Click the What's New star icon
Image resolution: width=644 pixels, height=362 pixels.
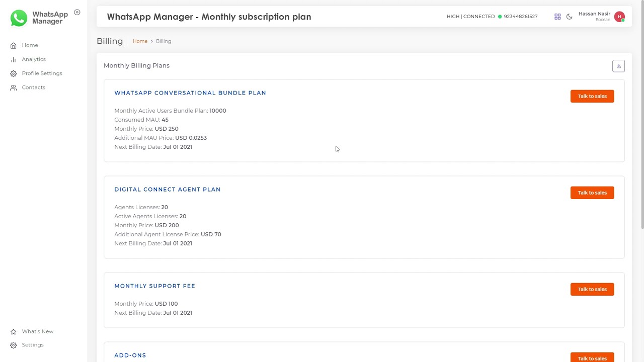pos(13,332)
